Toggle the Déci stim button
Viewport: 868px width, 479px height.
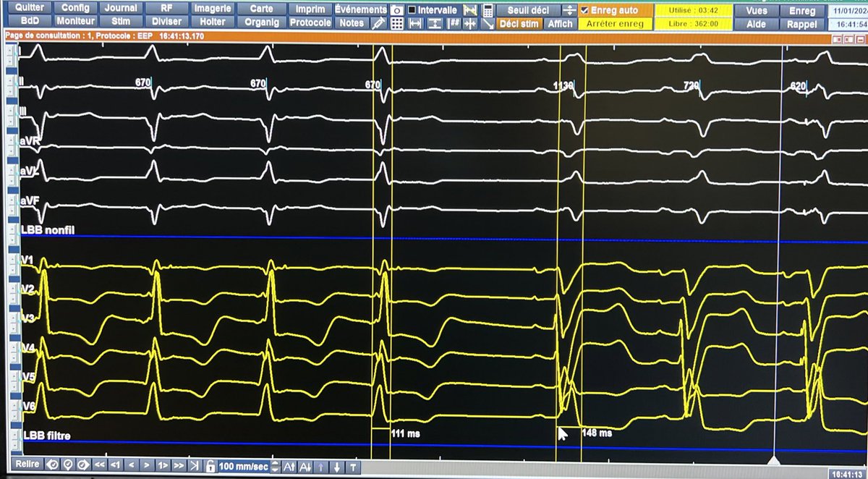pos(519,23)
